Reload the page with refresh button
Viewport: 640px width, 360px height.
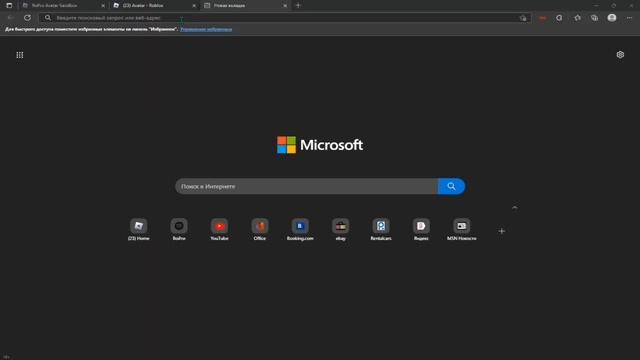[x=27, y=18]
